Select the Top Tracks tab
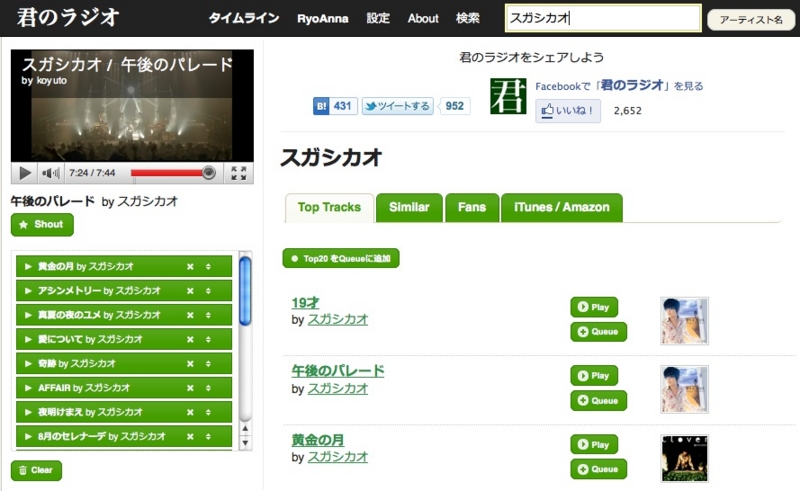This screenshot has width=800, height=491. click(x=329, y=208)
